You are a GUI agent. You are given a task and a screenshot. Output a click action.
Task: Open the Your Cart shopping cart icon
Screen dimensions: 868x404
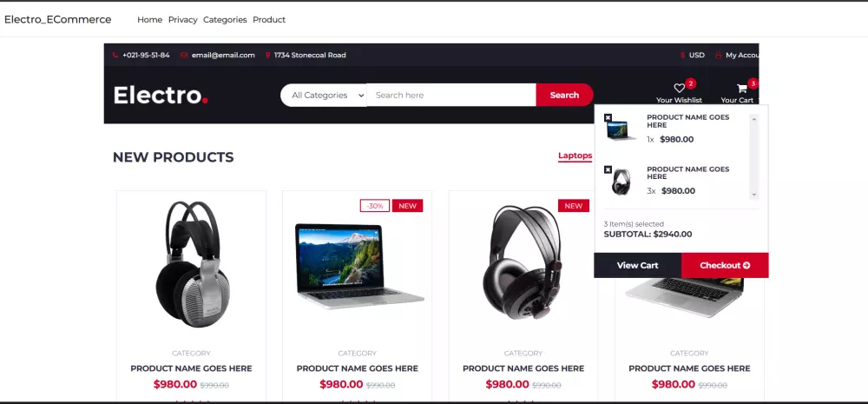point(742,88)
